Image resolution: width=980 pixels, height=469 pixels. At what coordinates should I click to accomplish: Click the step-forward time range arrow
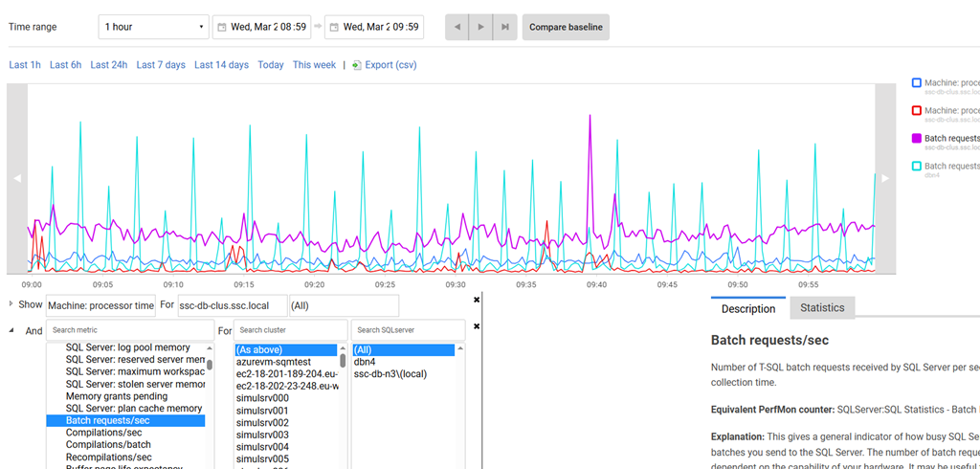[481, 28]
